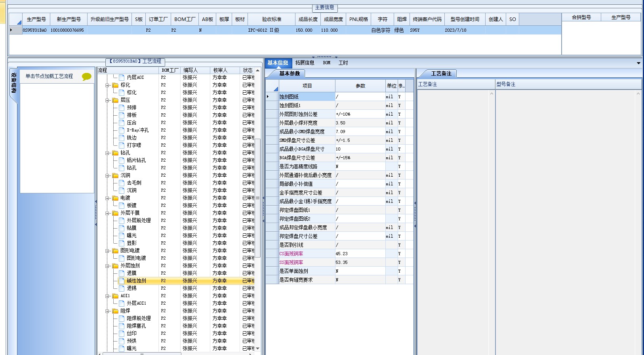This screenshot has height=355, width=644.
Task: Click the CS面残铜率 value 45.23
Action: click(x=360, y=254)
